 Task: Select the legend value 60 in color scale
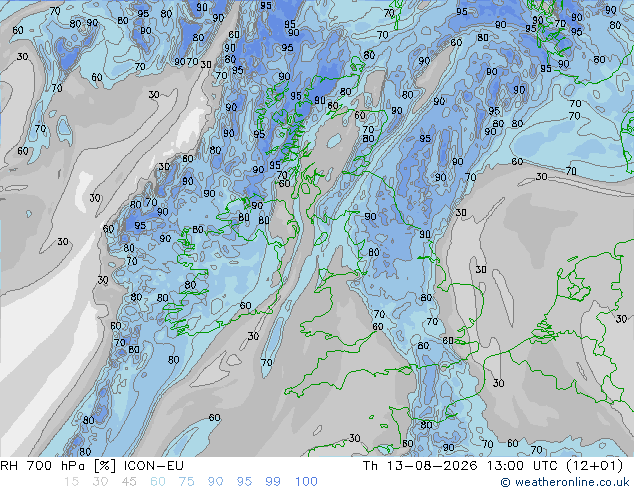pos(158,482)
